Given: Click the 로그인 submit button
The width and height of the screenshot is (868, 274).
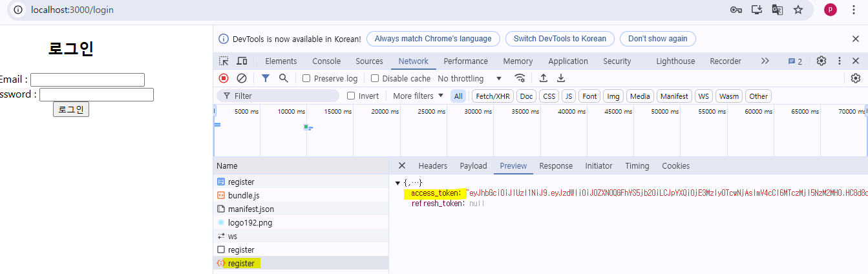Looking at the screenshot, I should [71, 109].
